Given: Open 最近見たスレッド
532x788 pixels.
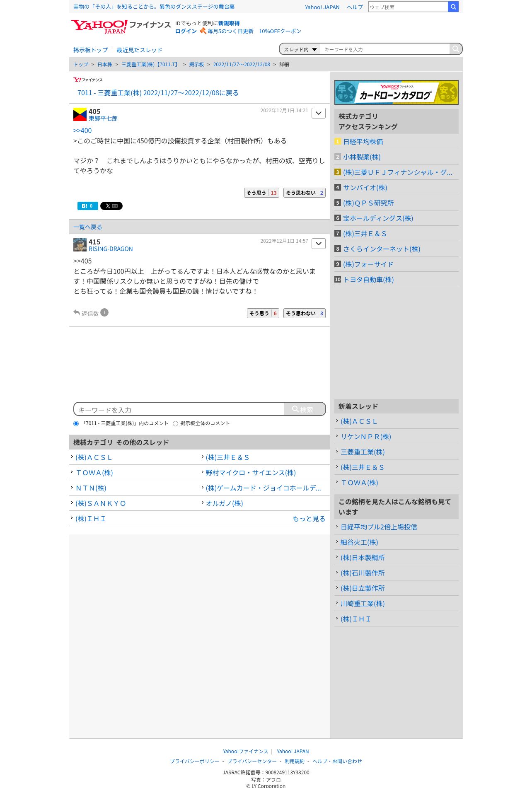Looking at the screenshot, I should 139,50.
